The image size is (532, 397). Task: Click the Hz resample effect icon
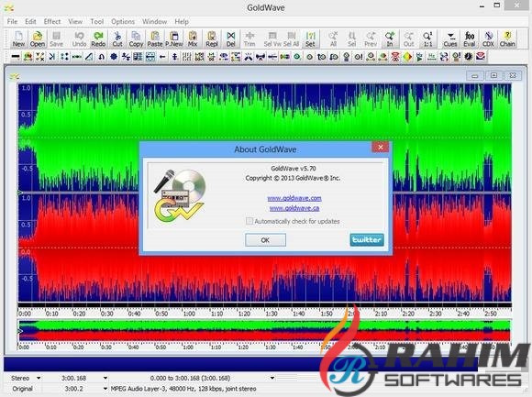432,57
